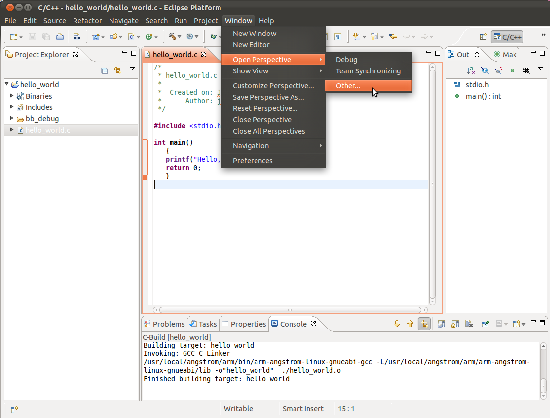The width and height of the screenshot is (550, 418).
Task: Toggle Link with Editor in Project Explorer
Action: [x=117, y=71]
